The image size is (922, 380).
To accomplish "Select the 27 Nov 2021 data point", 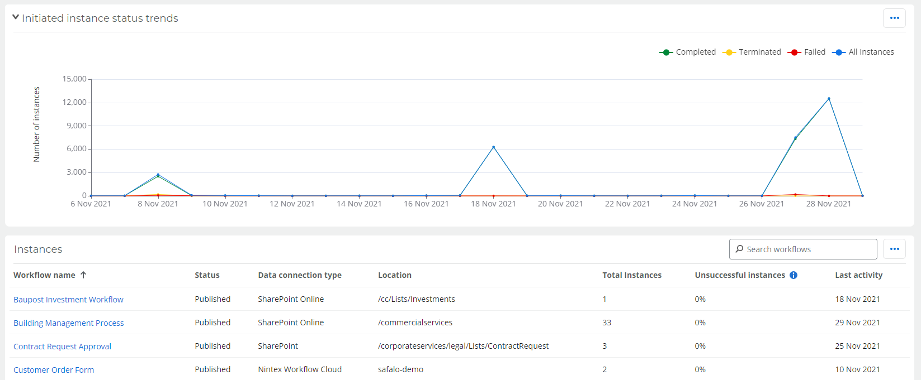I will click(795, 138).
